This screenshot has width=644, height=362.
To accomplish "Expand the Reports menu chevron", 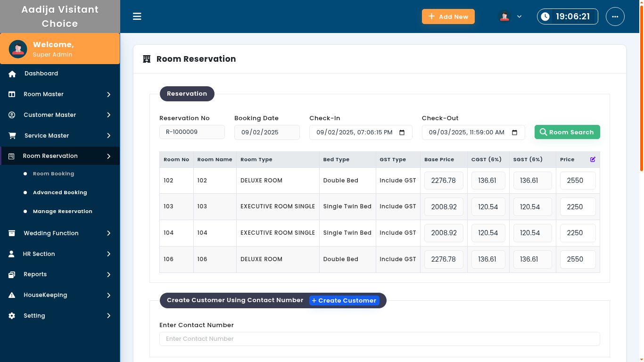I will [x=108, y=274].
